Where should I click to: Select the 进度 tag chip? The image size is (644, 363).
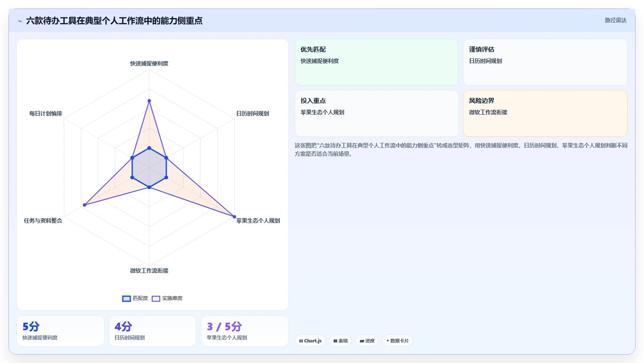367,341
